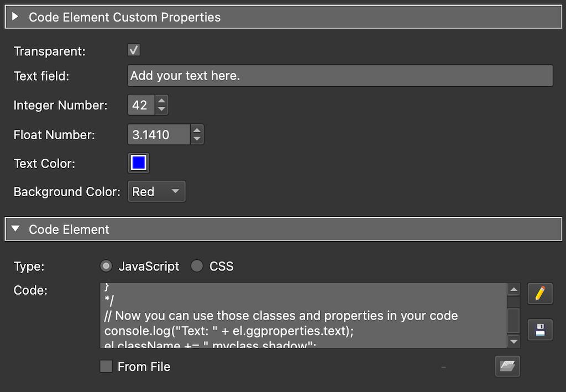566x392 pixels.
Task: Click inside the Code editor text area
Action: (x=304, y=315)
